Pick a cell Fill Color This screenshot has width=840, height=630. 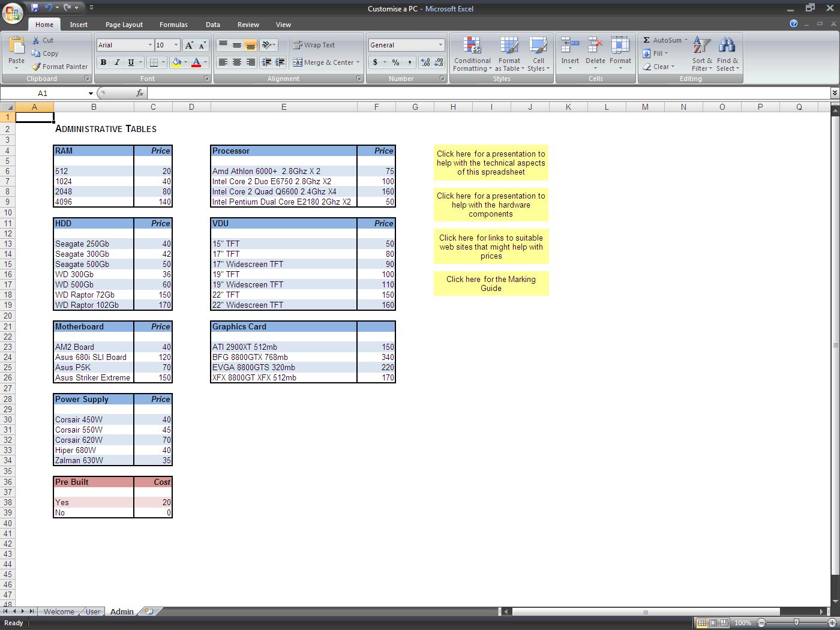(x=176, y=62)
